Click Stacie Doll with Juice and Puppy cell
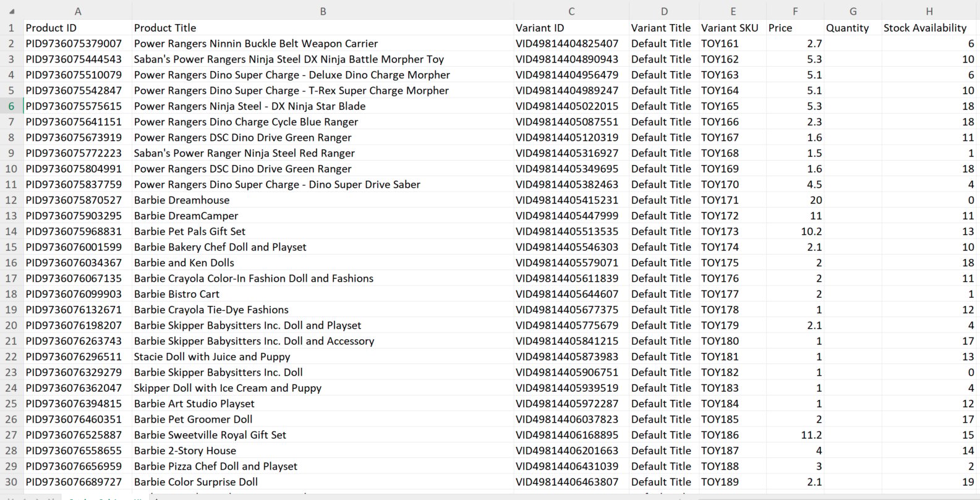This screenshot has height=500, width=980. click(x=323, y=357)
